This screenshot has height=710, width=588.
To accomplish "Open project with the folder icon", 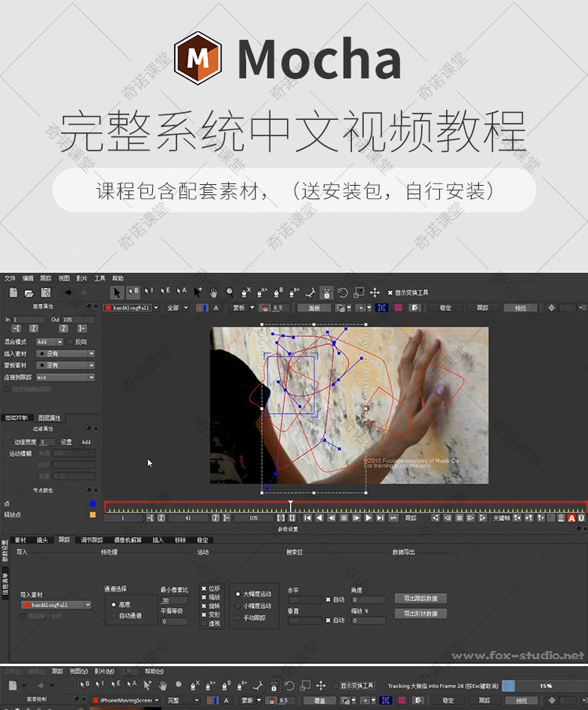I will coord(29,293).
